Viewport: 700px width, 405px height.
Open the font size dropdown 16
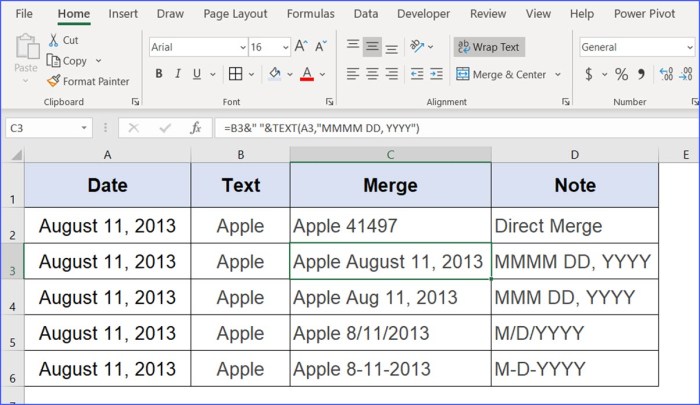(285, 47)
